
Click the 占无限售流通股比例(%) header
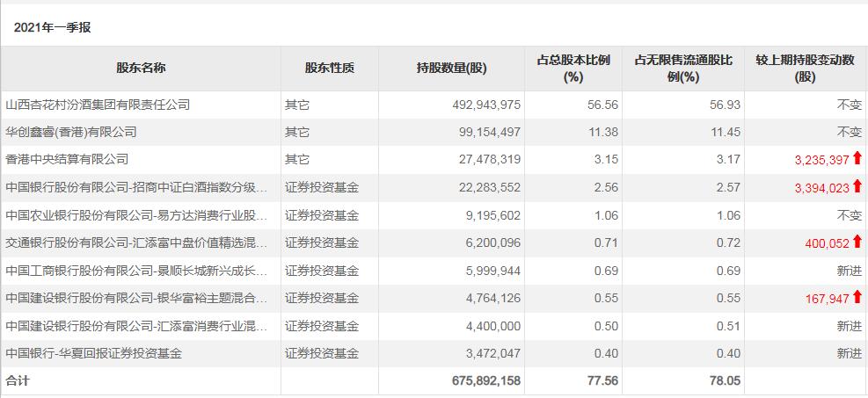(683, 69)
